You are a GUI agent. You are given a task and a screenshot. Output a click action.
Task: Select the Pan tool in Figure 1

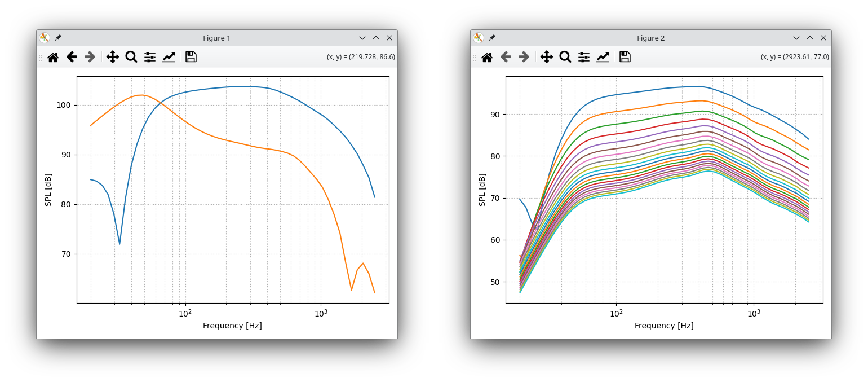113,57
